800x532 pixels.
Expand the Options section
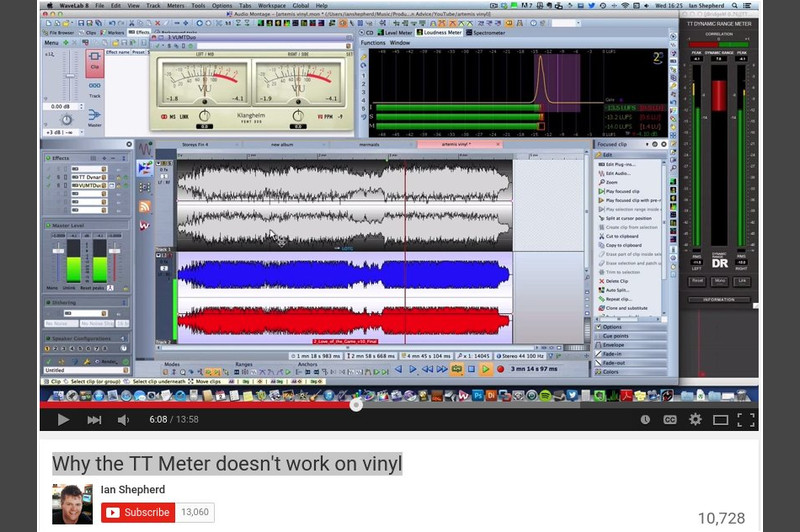click(630, 327)
